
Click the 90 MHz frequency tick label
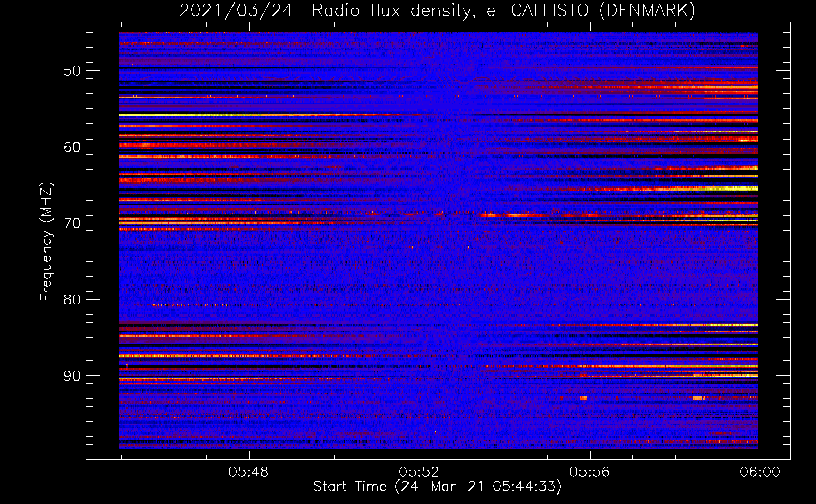(x=72, y=376)
